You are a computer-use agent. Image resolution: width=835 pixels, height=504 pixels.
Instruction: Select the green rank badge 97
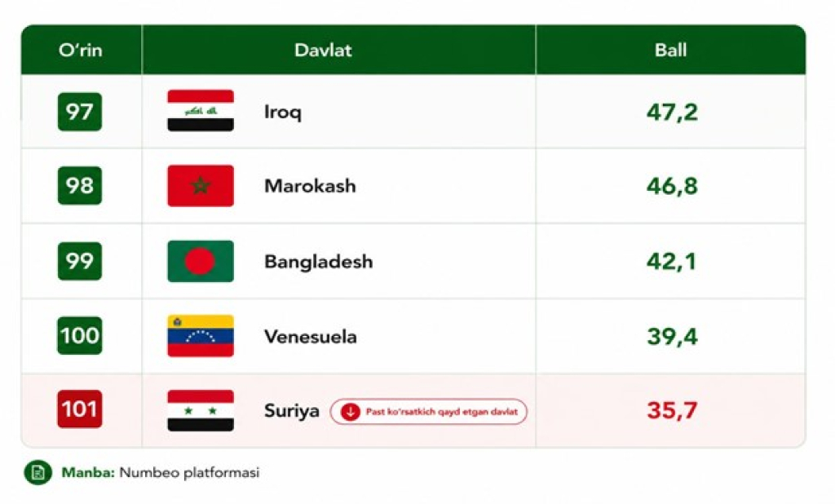[80, 112]
